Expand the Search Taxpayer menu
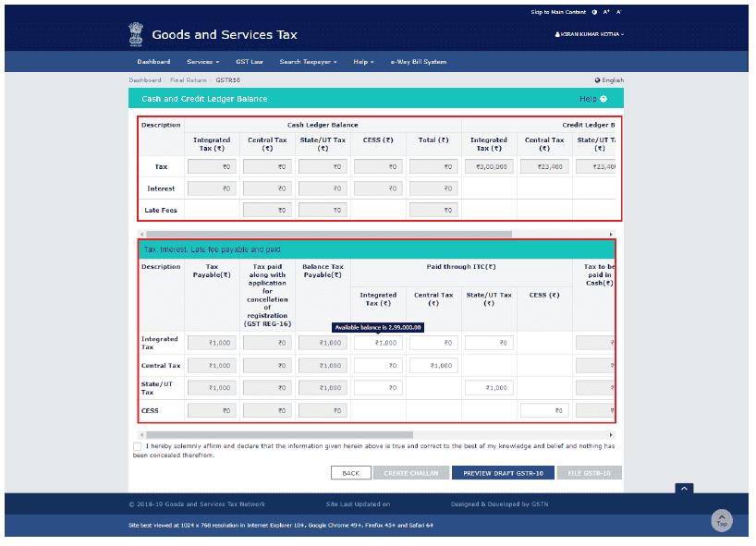The height and width of the screenshot is (546, 756). coord(308,62)
